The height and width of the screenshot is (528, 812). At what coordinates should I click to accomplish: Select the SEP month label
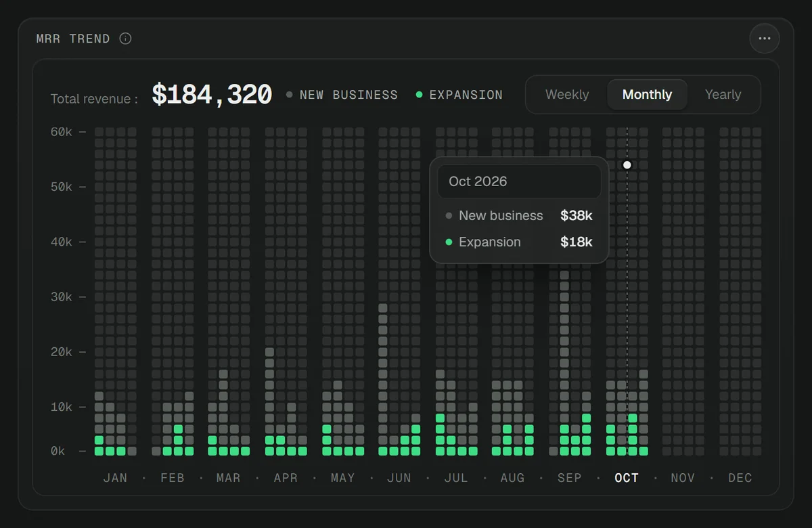570,478
